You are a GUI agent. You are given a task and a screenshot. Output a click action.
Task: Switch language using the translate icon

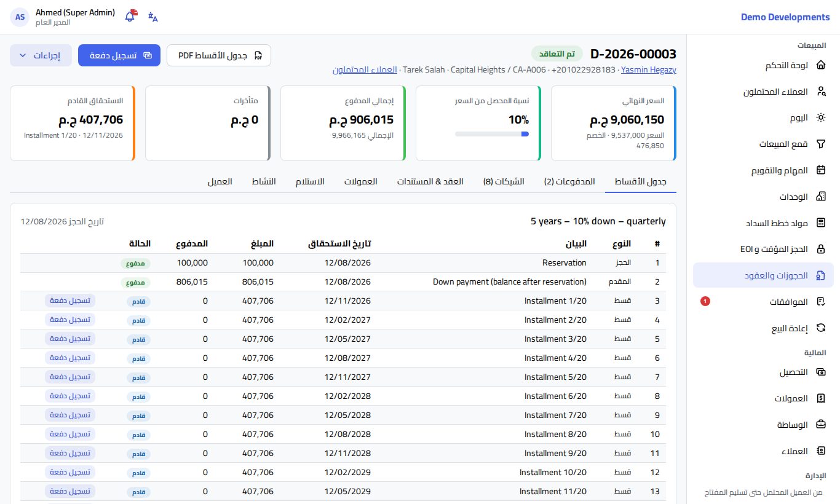[x=153, y=17]
